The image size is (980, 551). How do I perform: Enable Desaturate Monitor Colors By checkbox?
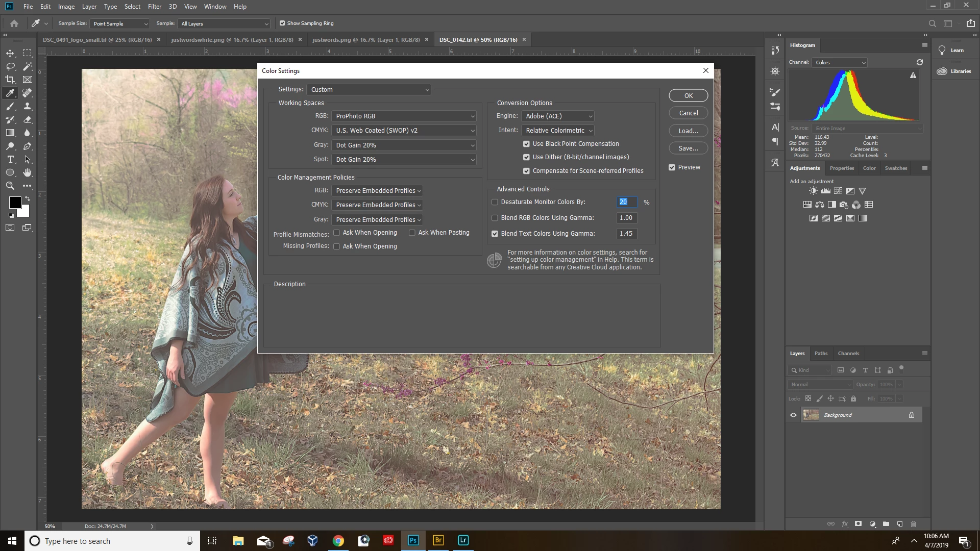click(495, 202)
